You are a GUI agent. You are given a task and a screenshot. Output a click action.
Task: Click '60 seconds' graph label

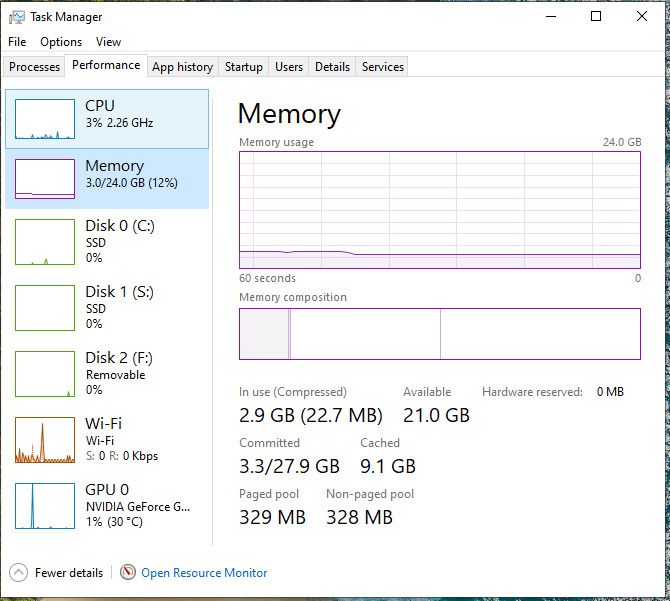pos(267,278)
